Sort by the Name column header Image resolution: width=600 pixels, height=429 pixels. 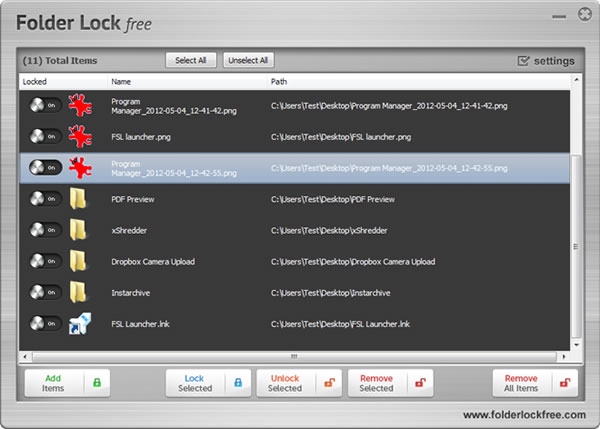coord(121,82)
